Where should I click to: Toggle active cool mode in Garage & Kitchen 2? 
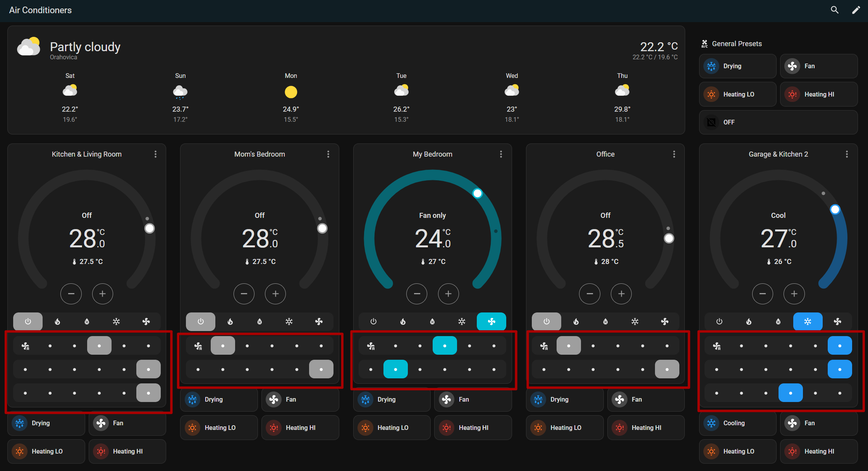coord(808,321)
